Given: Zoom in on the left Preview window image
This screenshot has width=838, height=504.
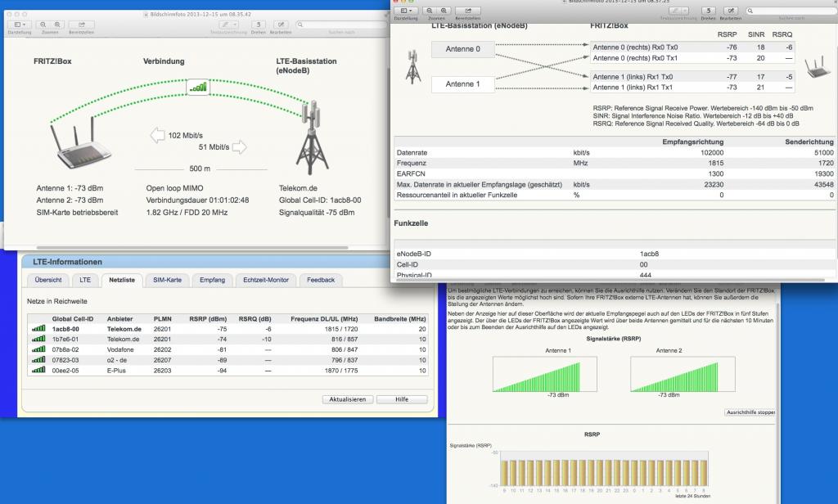Looking at the screenshot, I should tap(57, 25).
